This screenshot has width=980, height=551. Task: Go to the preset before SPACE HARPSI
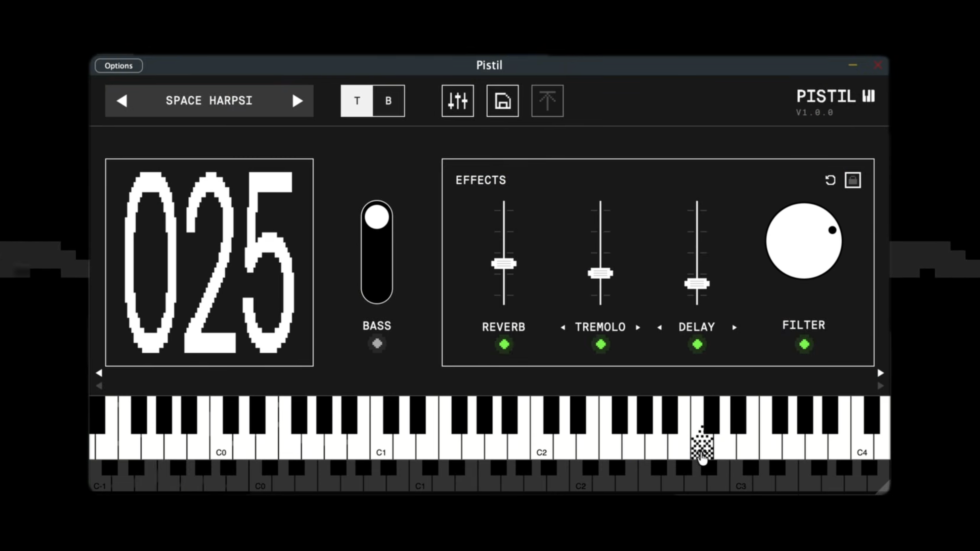click(122, 101)
